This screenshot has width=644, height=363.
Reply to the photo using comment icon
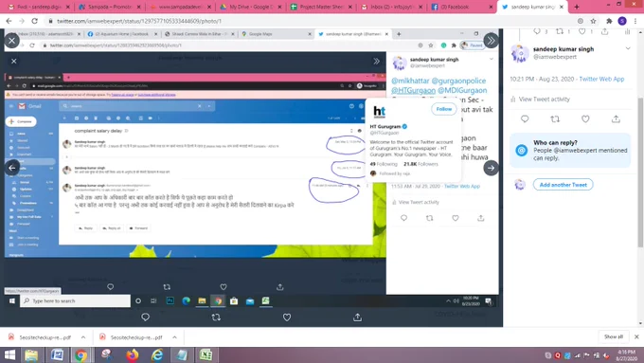coord(146,317)
